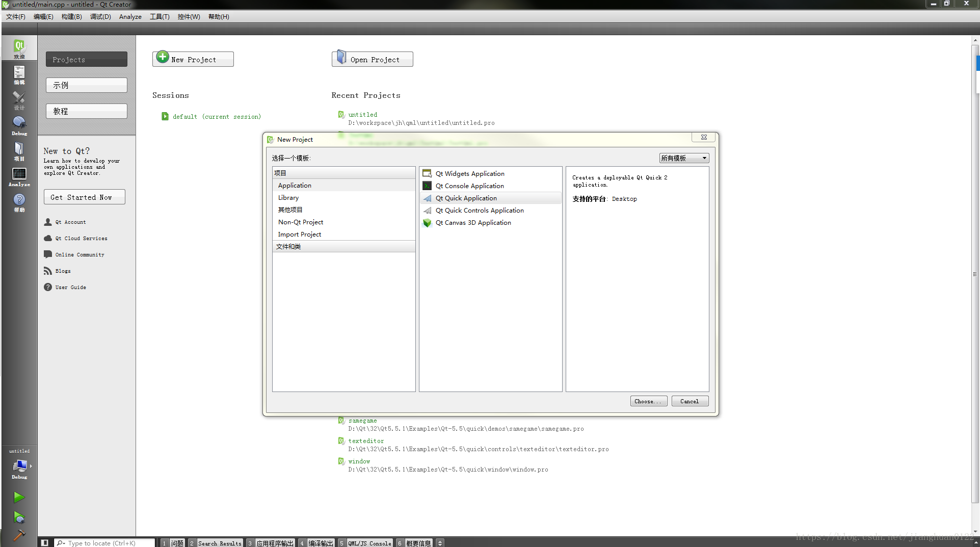Screen dimensions: 980x547
Task: Click Cancel in New Project dialog
Action: [690, 401]
